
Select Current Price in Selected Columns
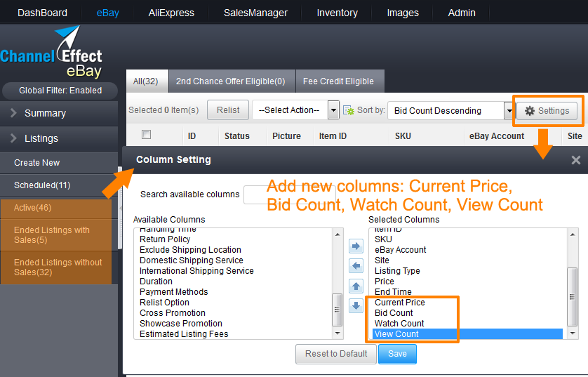click(x=400, y=303)
